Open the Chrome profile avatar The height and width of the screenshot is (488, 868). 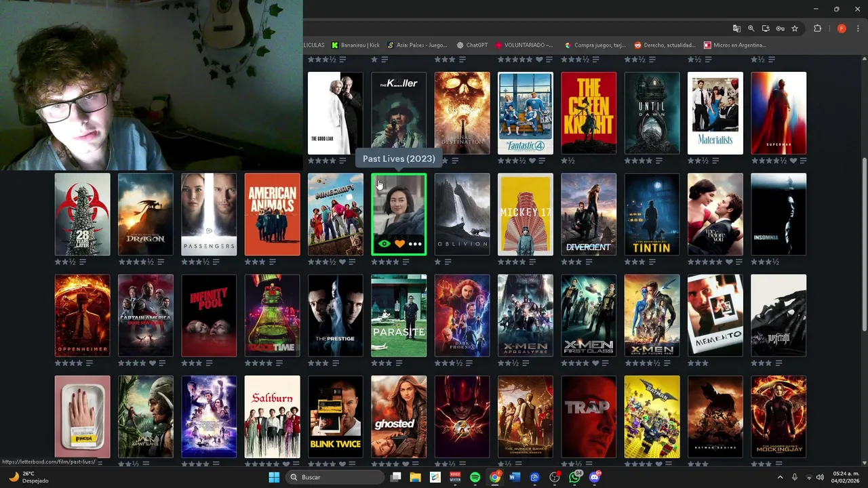tap(842, 28)
